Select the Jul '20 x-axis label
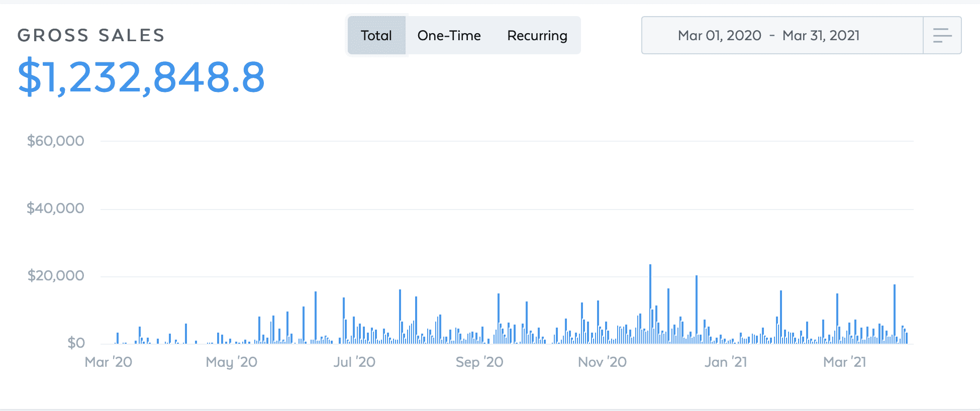 [354, 362]
